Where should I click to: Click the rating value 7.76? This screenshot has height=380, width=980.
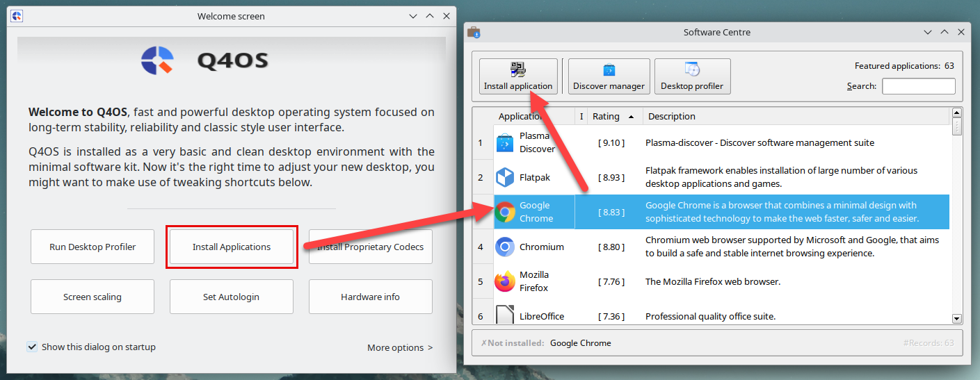coord(611,282)
